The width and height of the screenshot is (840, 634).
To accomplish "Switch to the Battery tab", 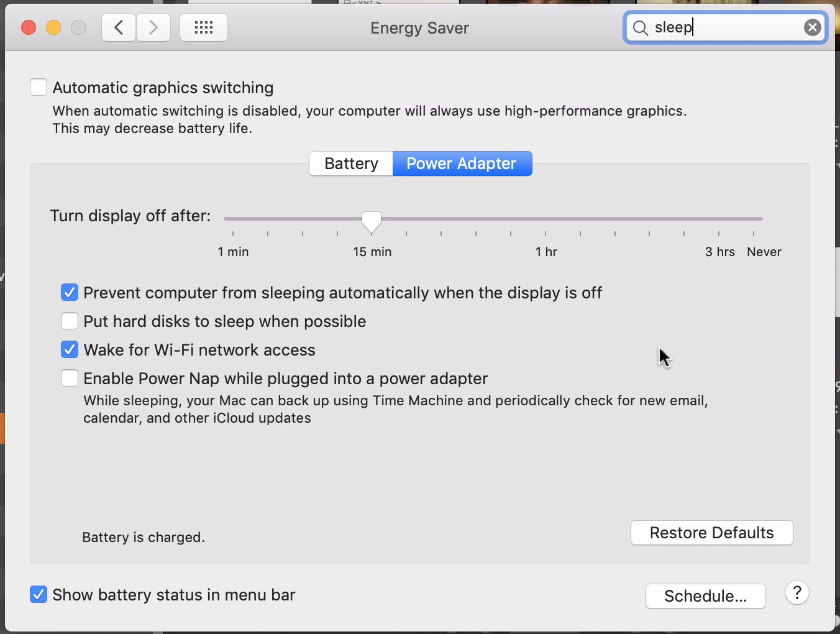I will pos(351,163).
